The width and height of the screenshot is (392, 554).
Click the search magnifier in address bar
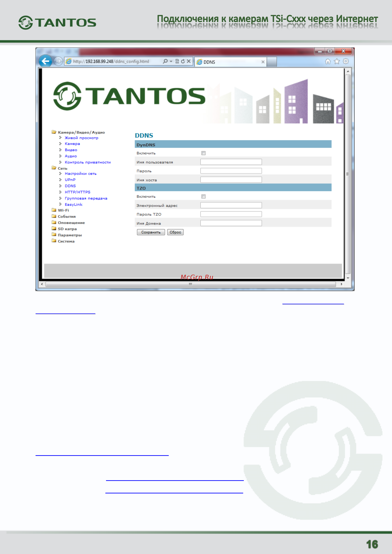165,61
